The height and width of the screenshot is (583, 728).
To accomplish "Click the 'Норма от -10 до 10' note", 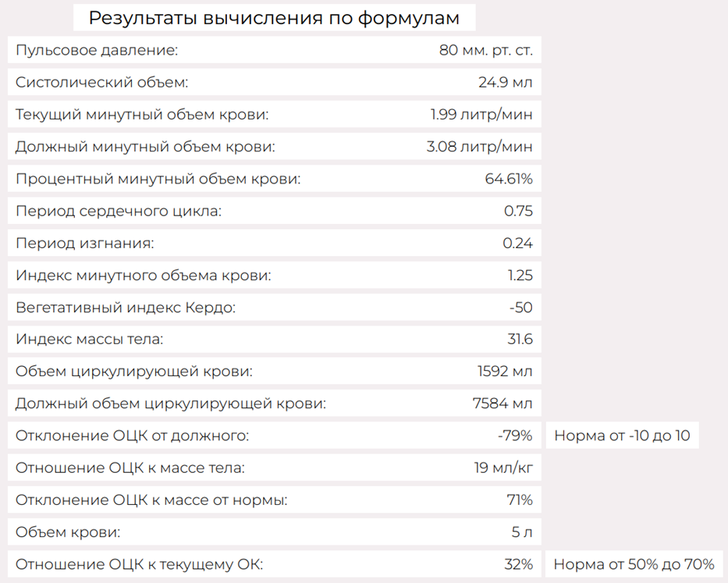I will [x=622, y=435].
